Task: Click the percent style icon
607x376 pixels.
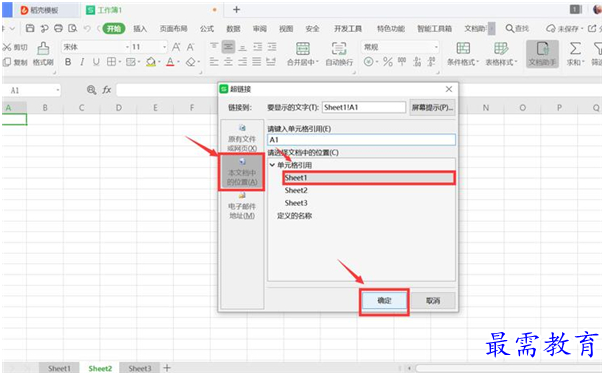Action: pos(388,62)
